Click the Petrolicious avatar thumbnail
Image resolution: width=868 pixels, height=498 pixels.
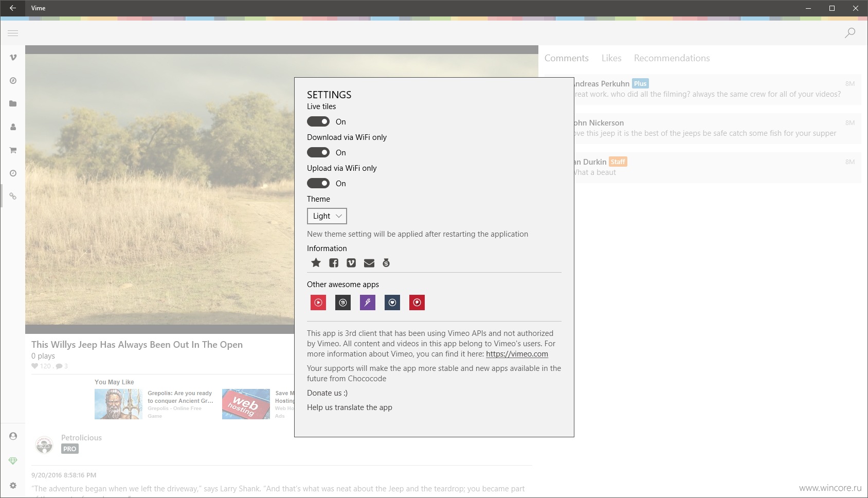coord(44,444)
